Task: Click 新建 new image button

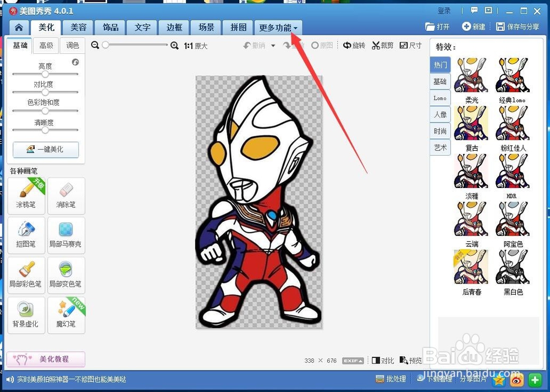Action: coord(473,26)
